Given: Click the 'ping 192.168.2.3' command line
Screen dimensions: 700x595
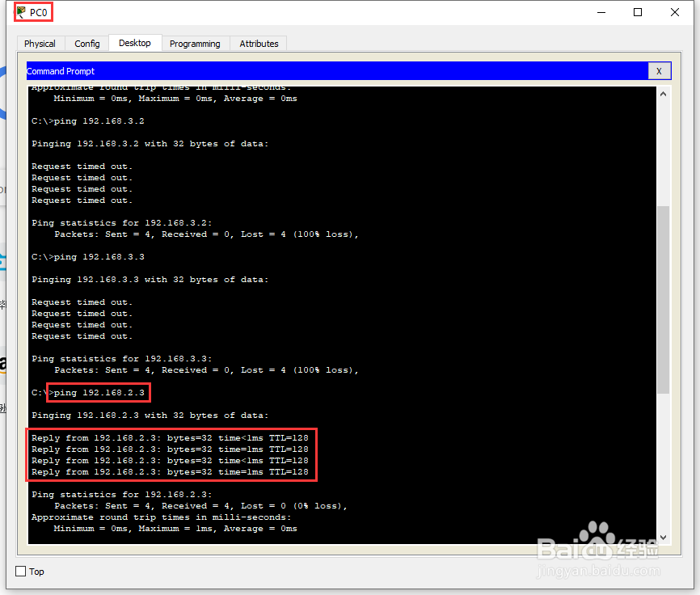Looking at the screenshot, I should [x=88, y=392].
